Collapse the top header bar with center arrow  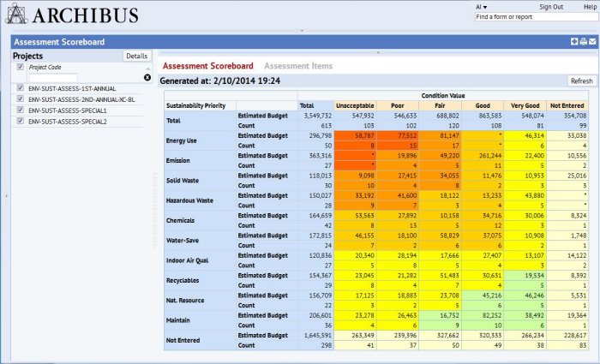click(300, 30)
